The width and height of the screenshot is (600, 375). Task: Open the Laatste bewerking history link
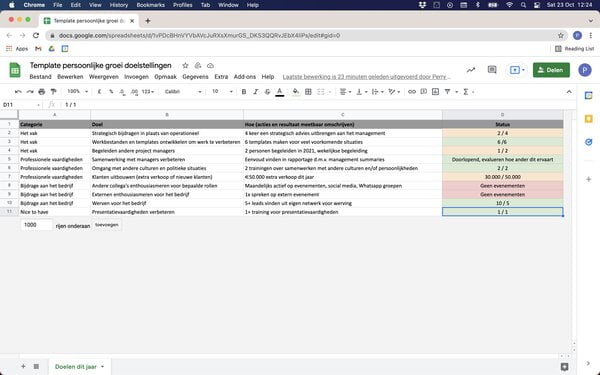pyautogui.click(x=367, y=77)
